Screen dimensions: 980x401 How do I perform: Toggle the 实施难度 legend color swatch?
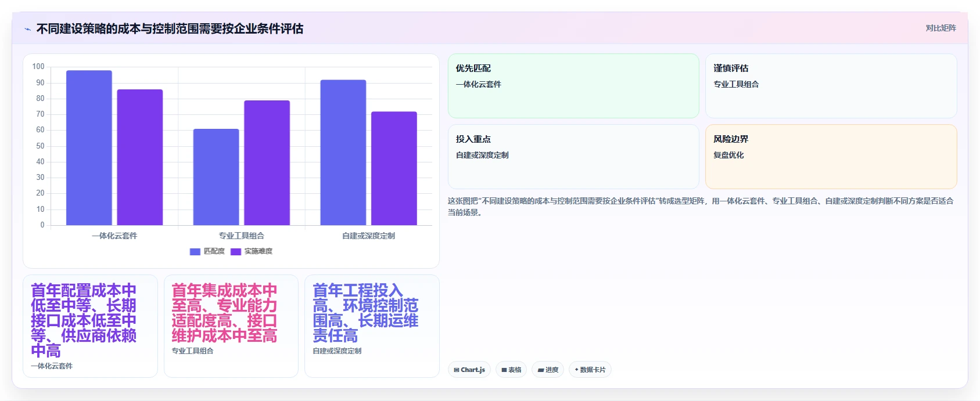tap(236, 251)
